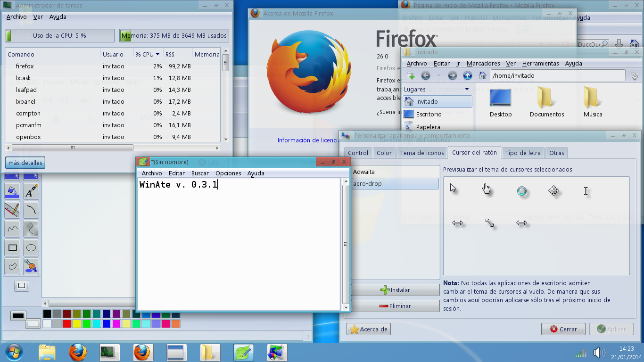Click the /home/invitado path field
The width and height of the screenshot is (644, 362).
coord(558,75)
